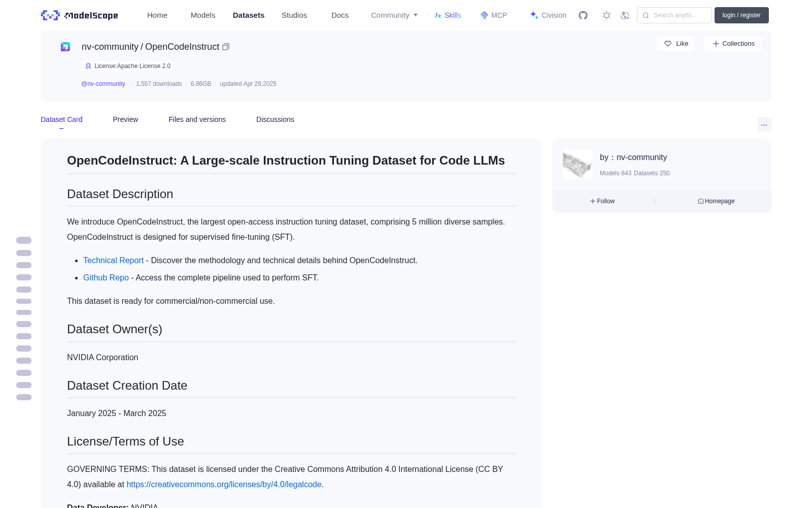812x508 pixels.
Task: Open the creativecommons.org legalcode link
Action: coord(224,484)
